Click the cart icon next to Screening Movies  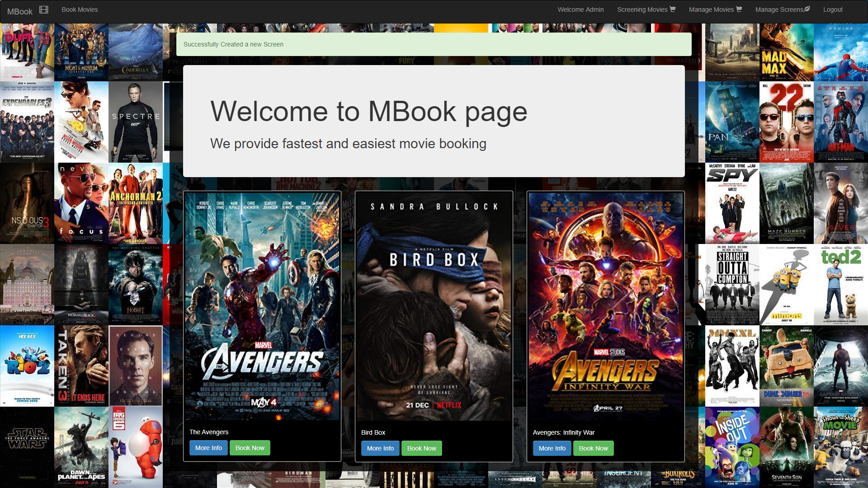672,9
